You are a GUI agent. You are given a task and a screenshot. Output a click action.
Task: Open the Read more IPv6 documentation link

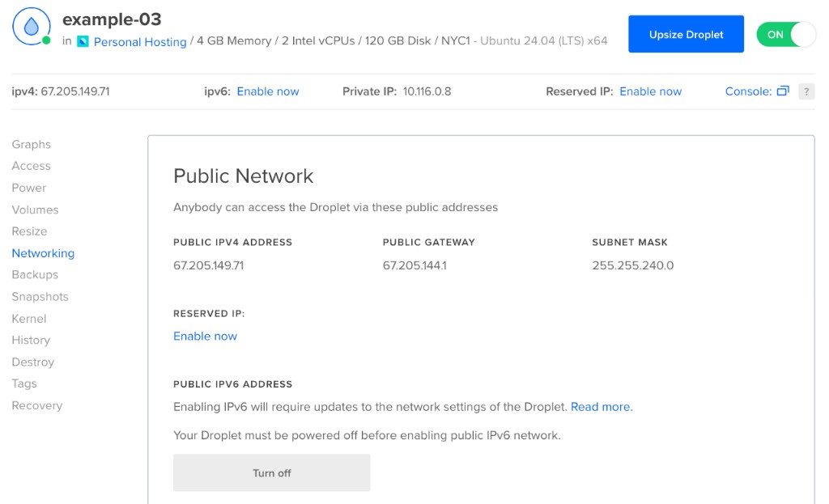coord(600,406)
